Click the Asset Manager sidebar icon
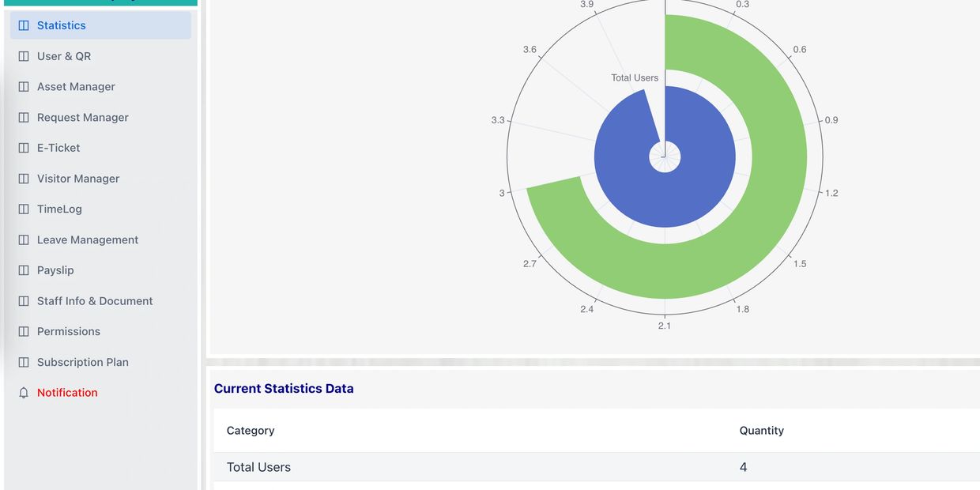This screenshot has width=980, height=490. (x=24, y=87)
